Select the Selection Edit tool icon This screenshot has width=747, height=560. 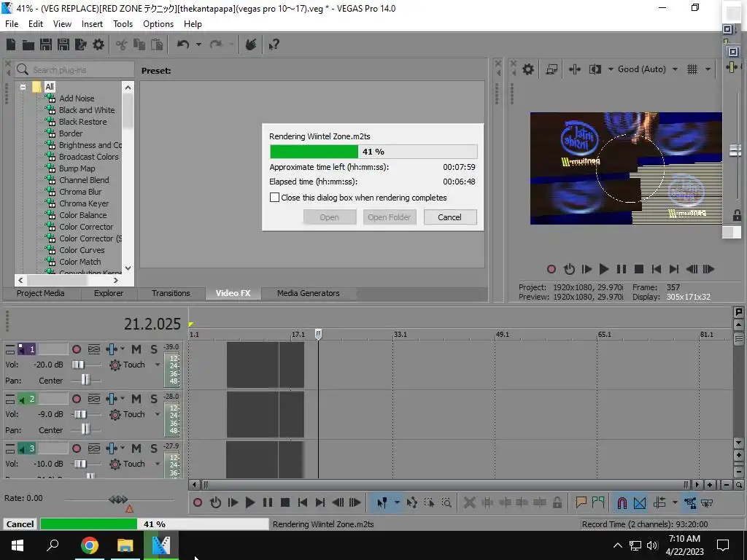(x=429, y=502)
